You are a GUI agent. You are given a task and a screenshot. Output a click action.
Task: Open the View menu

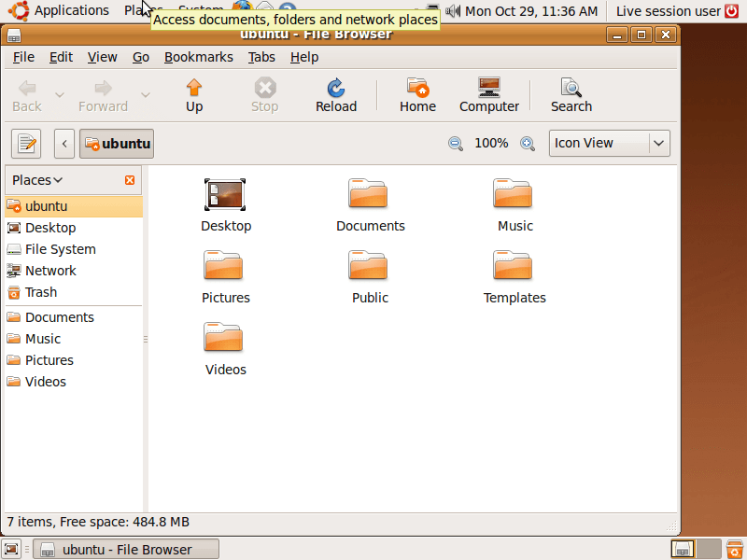click(102, 57)
